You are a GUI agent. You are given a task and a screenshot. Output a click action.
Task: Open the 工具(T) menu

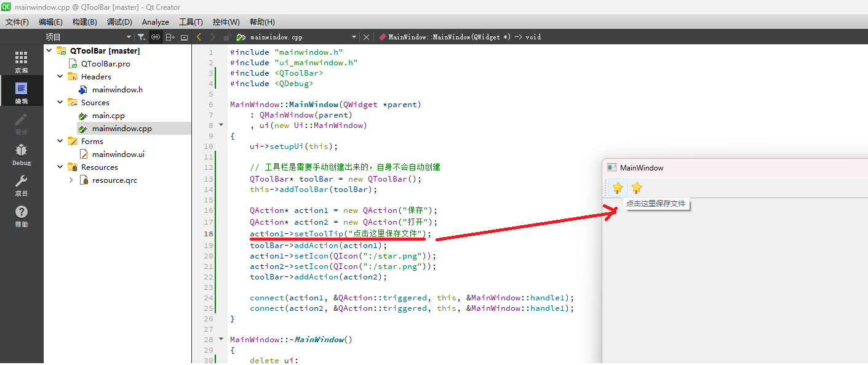[x=191, y=22]
